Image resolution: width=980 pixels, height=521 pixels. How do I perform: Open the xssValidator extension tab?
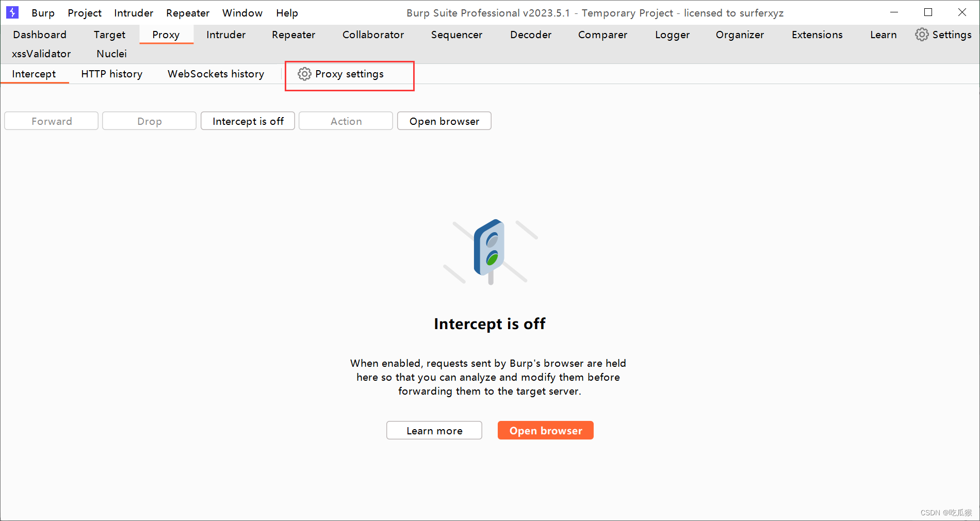(41, 53)
